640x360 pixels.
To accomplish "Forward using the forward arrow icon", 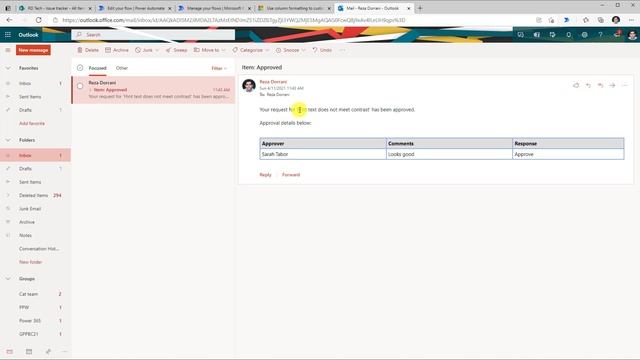I will [x=612, y=85].
